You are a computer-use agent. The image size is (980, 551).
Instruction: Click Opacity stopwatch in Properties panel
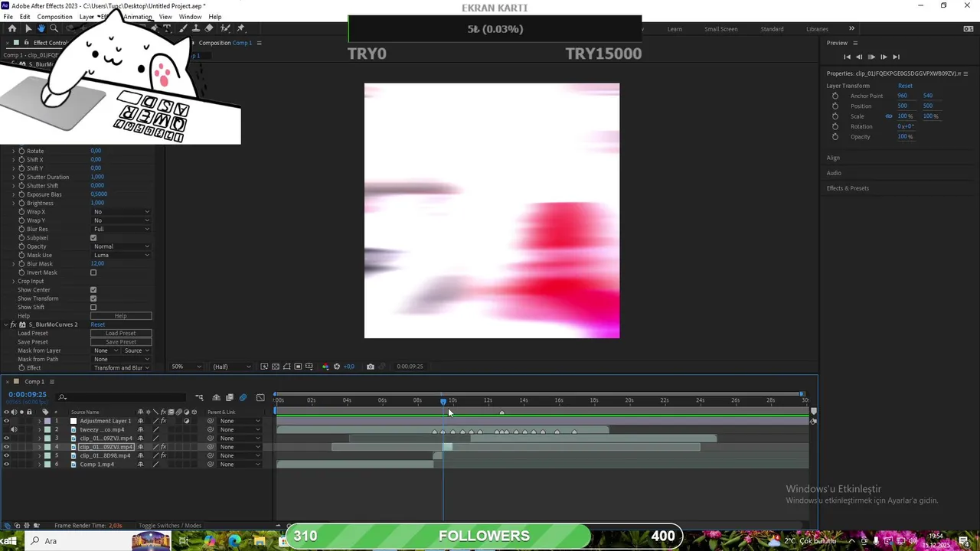pyautogui.click(x=835, y=137)
